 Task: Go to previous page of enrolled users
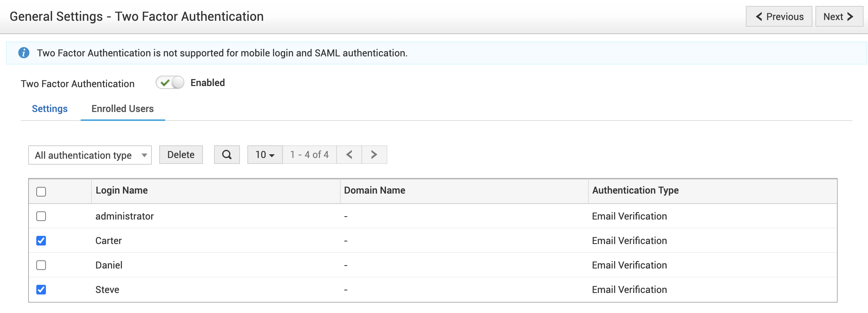[x=349, y=155]
